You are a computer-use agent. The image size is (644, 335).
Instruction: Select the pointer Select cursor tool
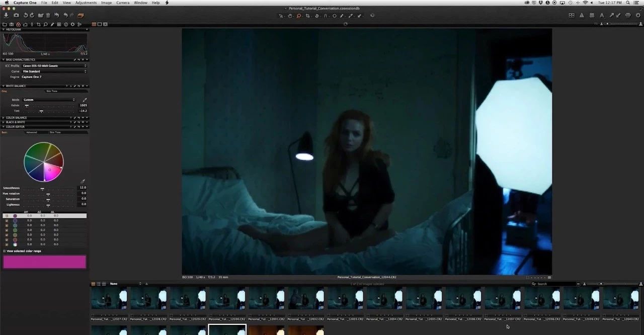tap(281, 16)
